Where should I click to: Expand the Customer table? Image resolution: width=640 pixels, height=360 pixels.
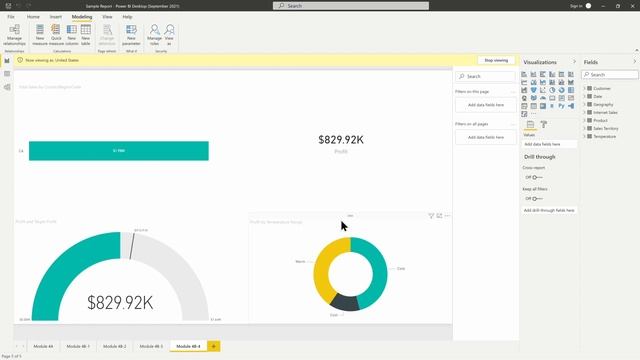coord(584,88)
